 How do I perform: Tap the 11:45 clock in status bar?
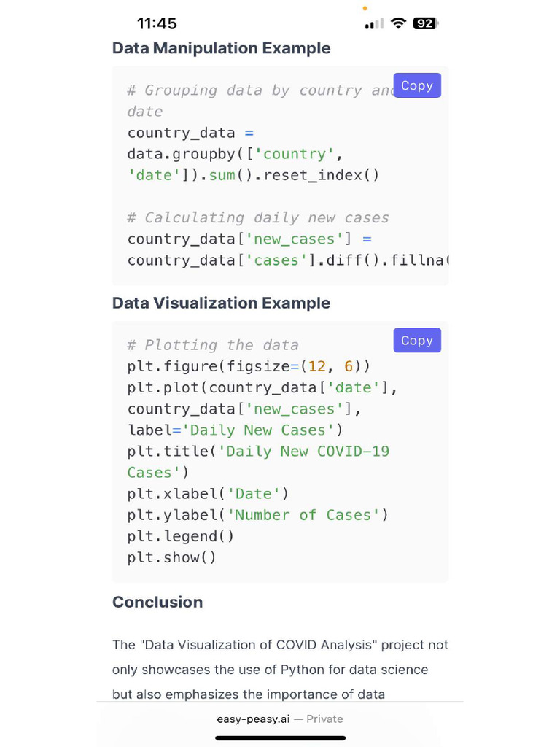coord(157,23)
